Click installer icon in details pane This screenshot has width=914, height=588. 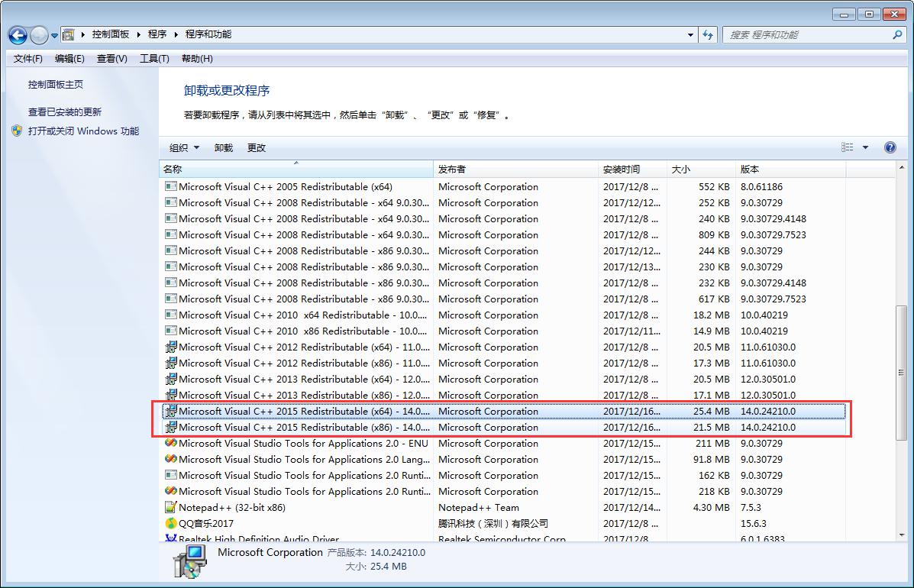click(189, 561)
